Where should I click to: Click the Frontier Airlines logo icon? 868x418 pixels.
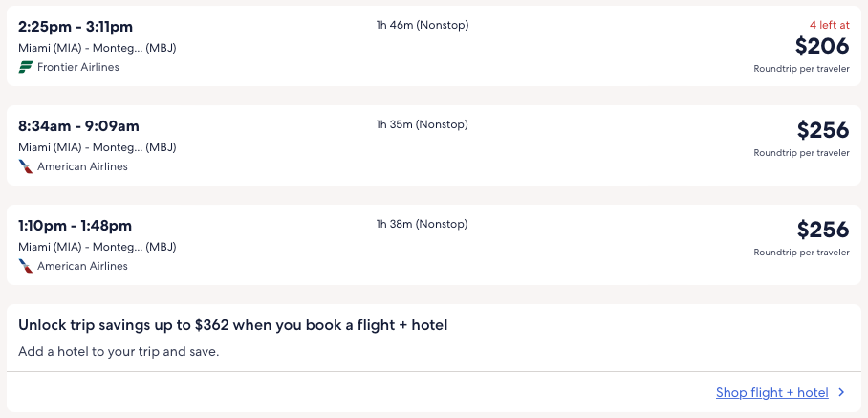26,67
